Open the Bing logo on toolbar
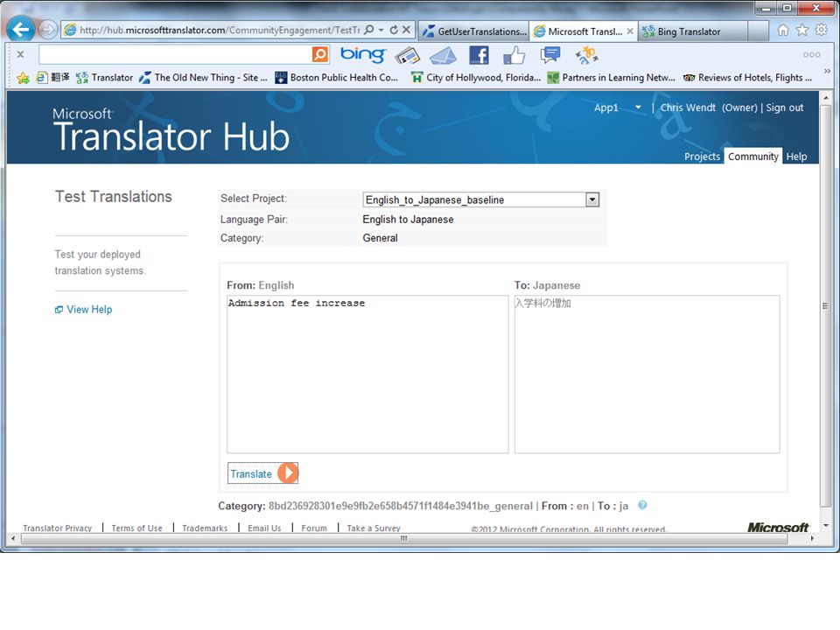 pyautogui.click(x=362, y=54)
